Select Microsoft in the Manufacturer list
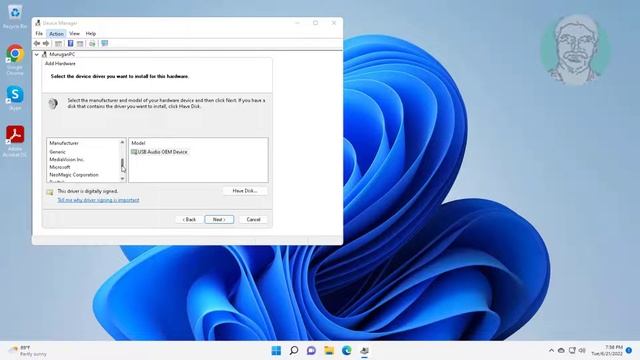The image size is (640, 360). [60, 167]
